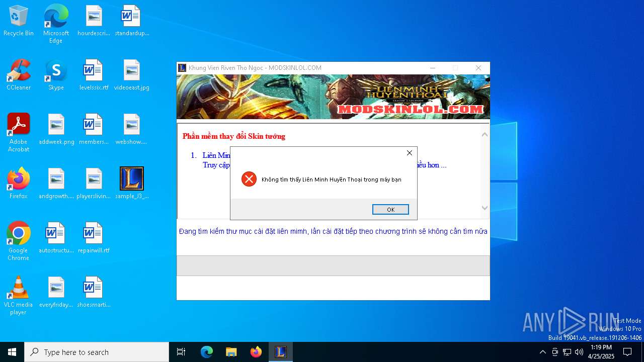Close the error message dialog
This screenshot has height=362, width=644.
click(410, 153)
